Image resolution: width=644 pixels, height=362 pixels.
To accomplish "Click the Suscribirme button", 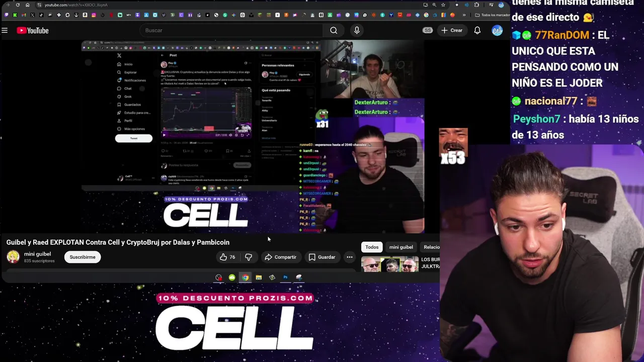I will tap(83, 257).
